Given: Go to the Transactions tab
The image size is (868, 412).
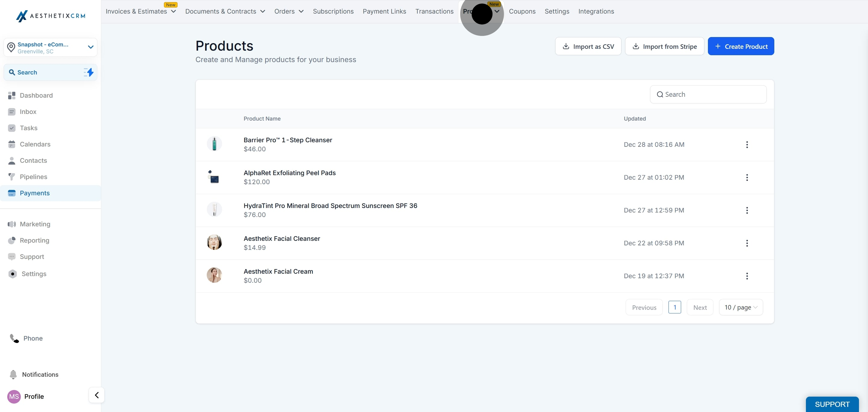Looking at the screenshot, I should click(x=434, y=11).
